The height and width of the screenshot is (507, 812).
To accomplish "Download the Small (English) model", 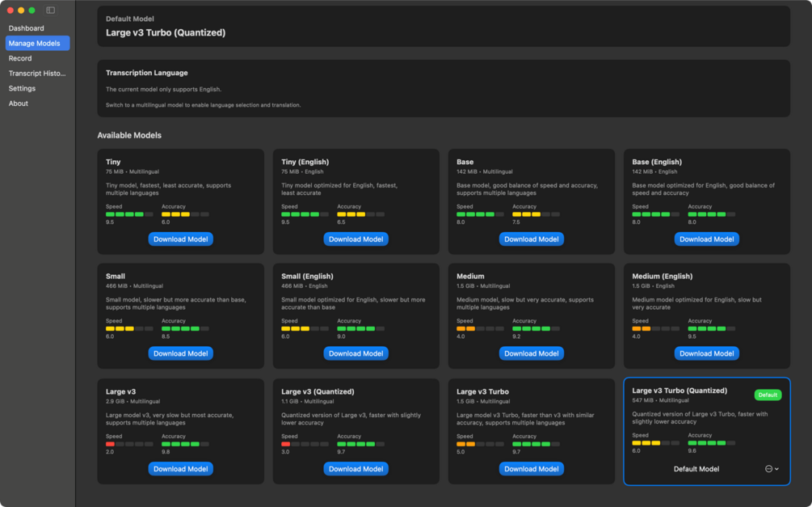I will coord(356,353).
